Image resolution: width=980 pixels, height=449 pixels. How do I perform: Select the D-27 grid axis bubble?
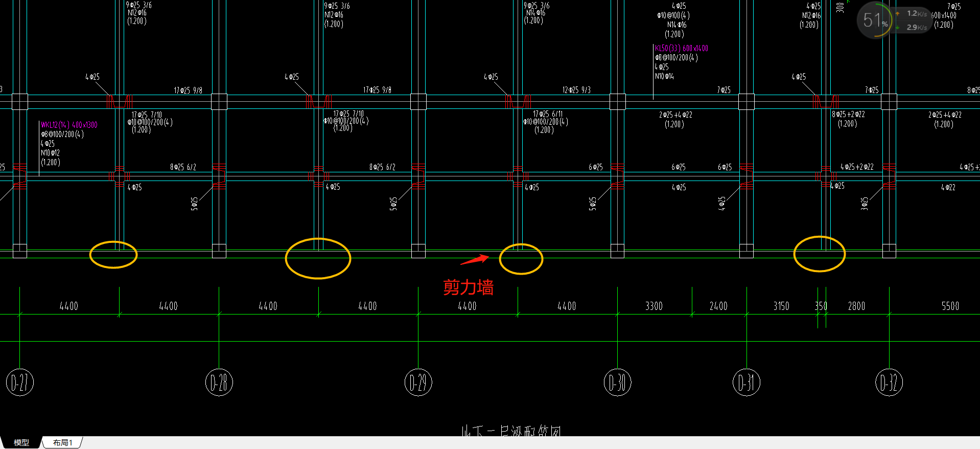(x=19, y=382)
